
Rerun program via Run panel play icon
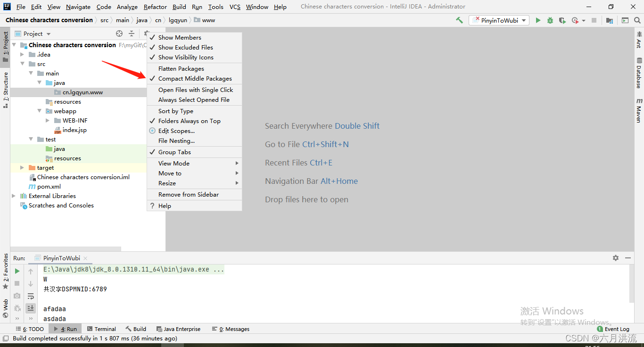pos(17,271)
